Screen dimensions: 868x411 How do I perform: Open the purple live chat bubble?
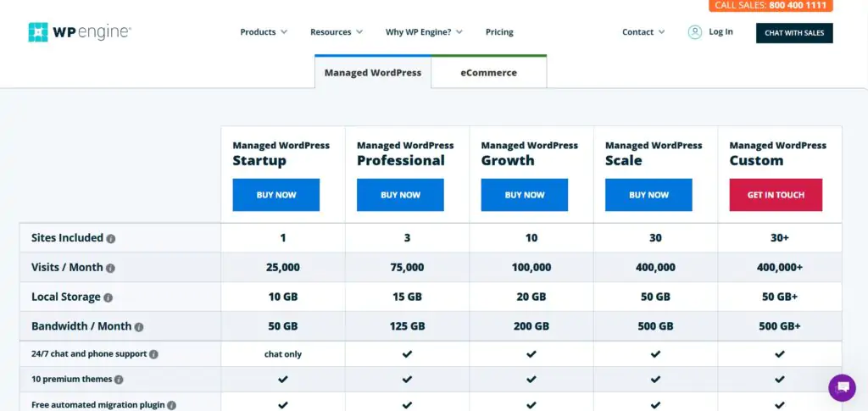[842, 388]
